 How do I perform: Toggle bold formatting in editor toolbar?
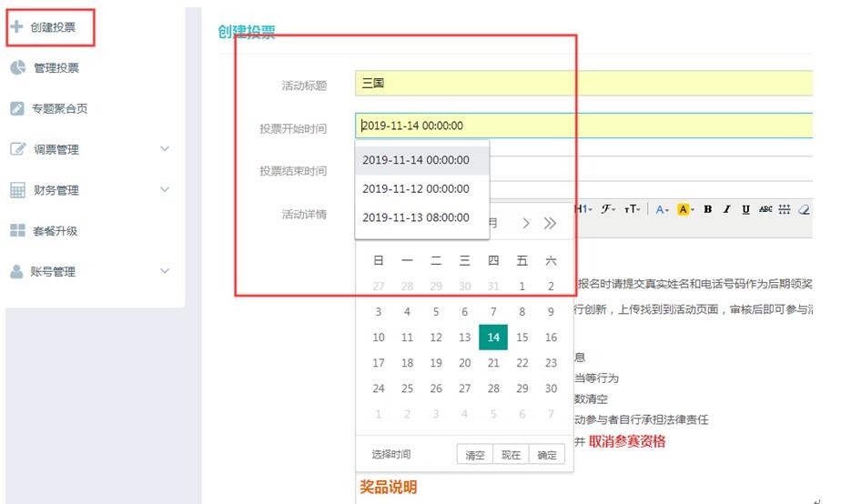click(707, 209)
